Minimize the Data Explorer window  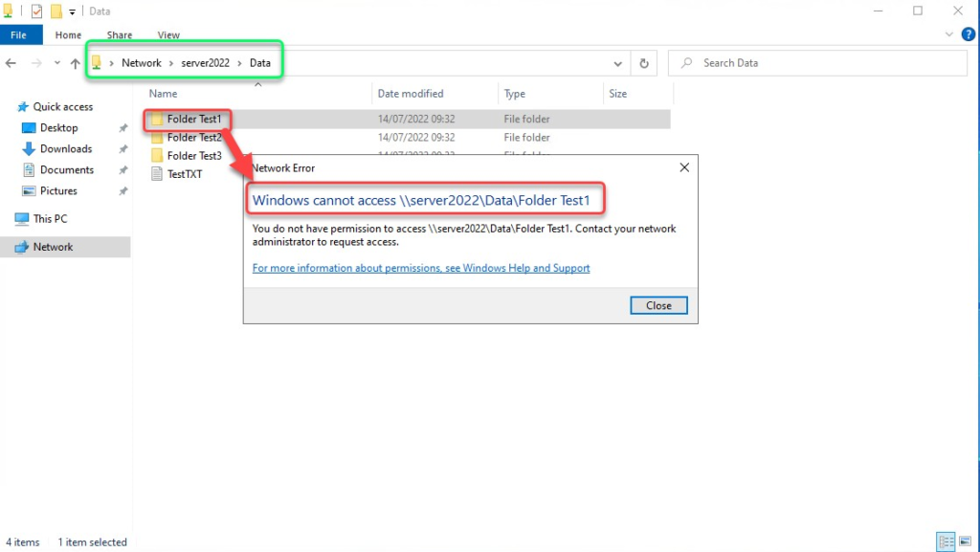point(879,11)
